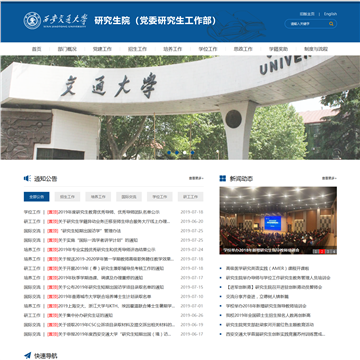Open 招生工作 in the main navigation bar
The height and width of the screenshot is (360, 360).
point(137,49)
